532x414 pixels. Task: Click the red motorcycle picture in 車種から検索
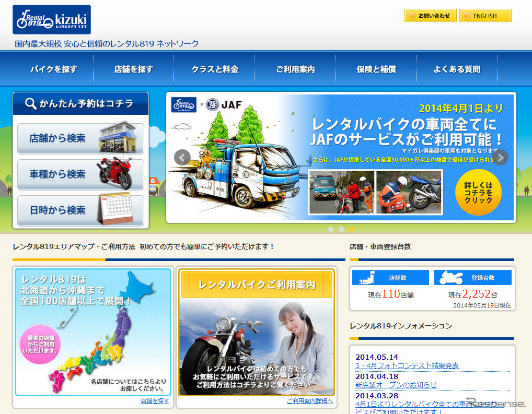tap(115, 173)
